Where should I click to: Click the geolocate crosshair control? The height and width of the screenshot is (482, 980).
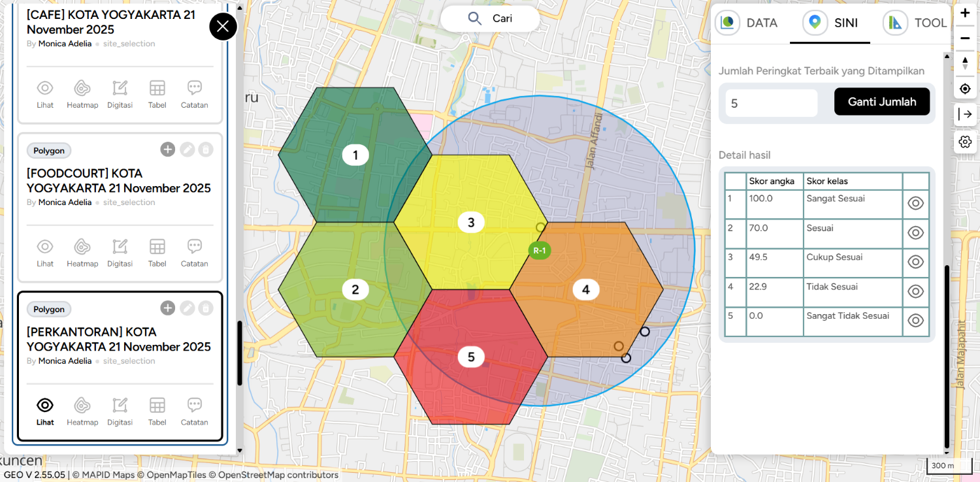(x=965, y=89)
